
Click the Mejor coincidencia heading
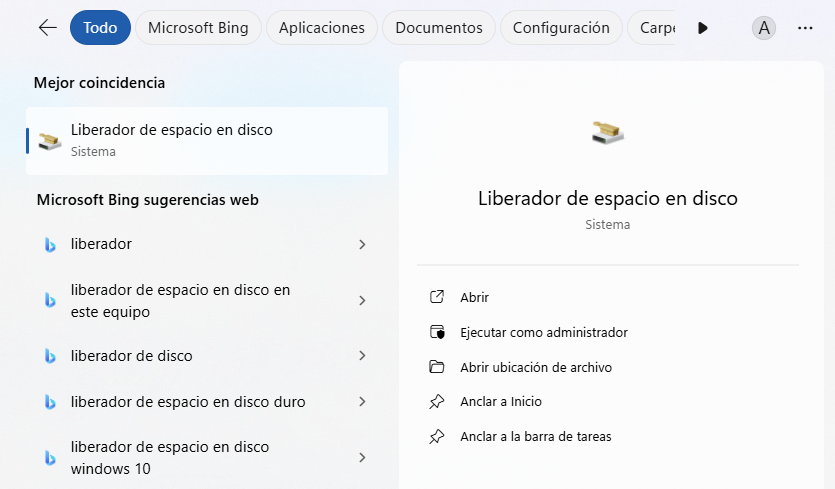click(99, 83)
